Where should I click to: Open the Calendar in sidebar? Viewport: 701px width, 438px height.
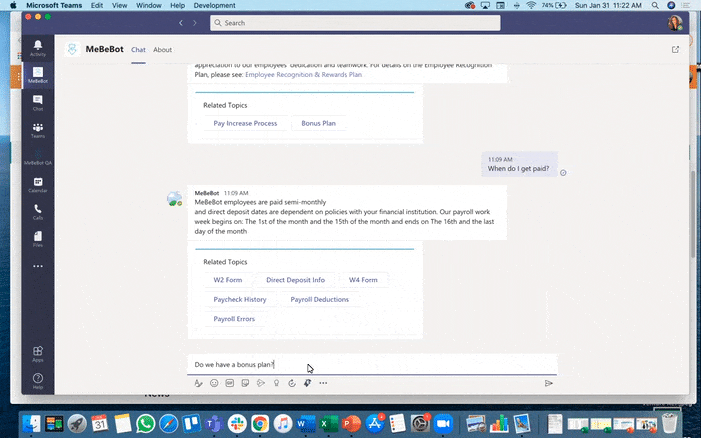pyautogui.click(x=38, y=185)
